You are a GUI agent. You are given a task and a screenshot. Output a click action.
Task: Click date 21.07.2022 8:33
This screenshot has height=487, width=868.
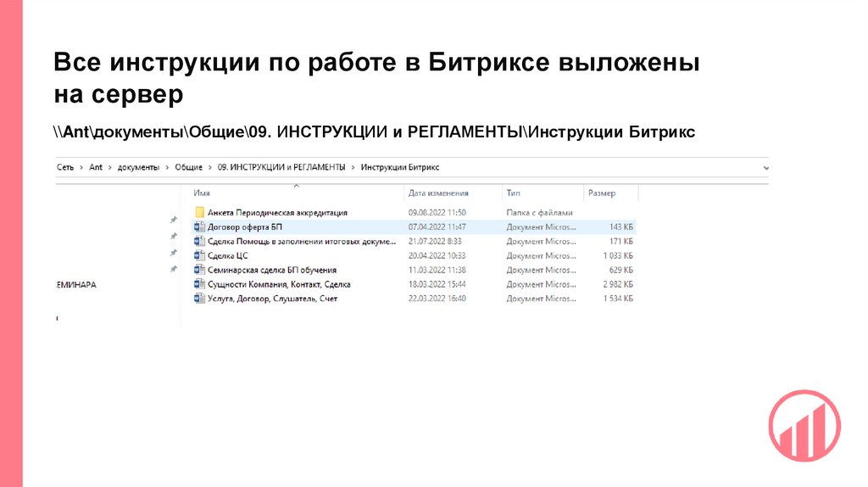[x=435, y=241]
